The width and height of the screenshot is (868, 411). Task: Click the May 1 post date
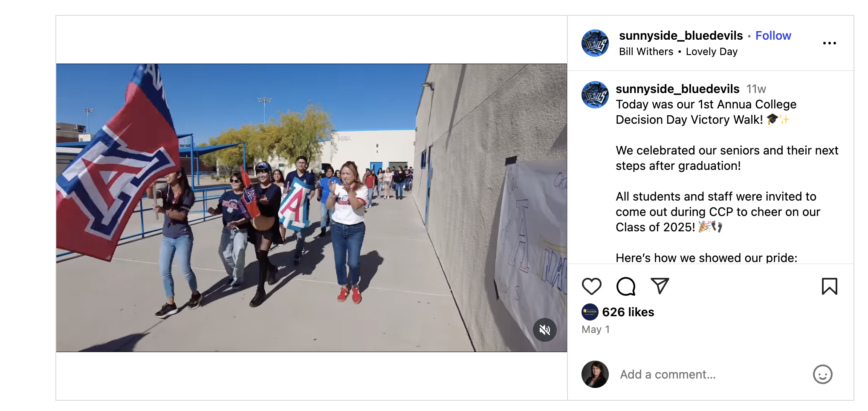[596, 329]
